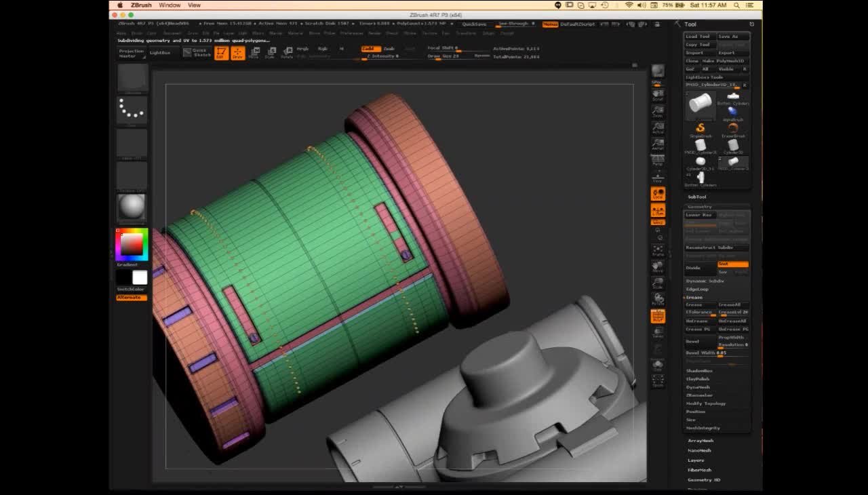The width and height of the screenshot is (868, 495).
Task: Click the Xpose icon
Action: [658, 382]
